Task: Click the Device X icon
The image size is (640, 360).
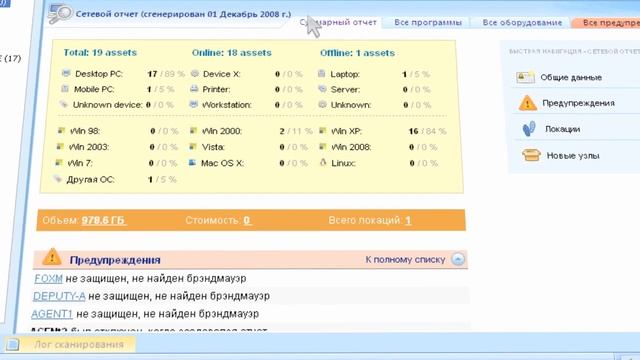Action: click(x=195, y=73)
